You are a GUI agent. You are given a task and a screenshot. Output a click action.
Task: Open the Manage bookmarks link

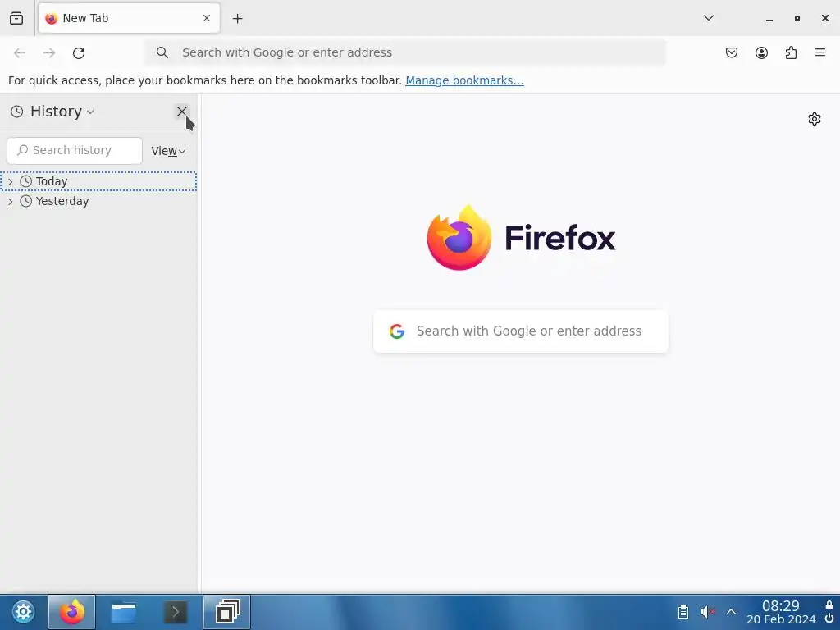tap(464, 80)
